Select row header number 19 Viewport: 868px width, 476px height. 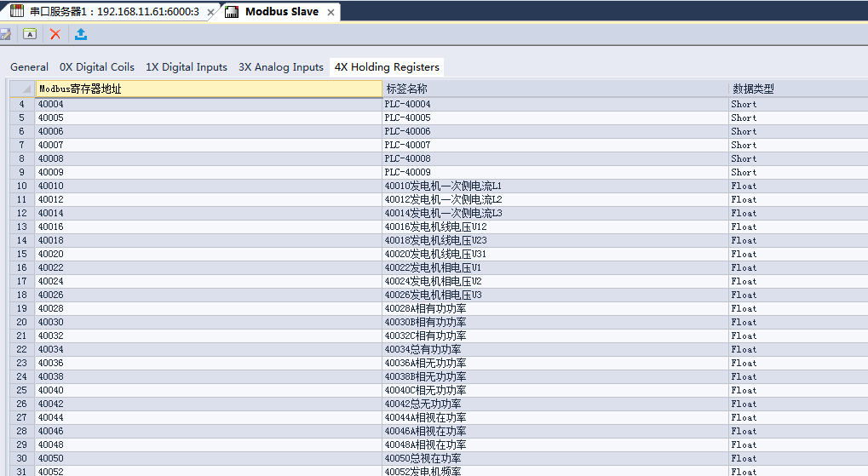pos(22,308)
